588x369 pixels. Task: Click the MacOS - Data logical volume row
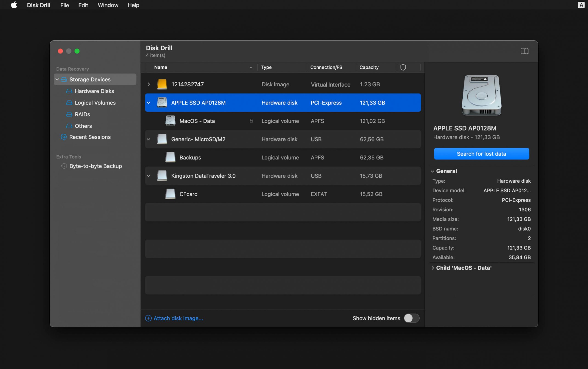(x=283, y=120)
